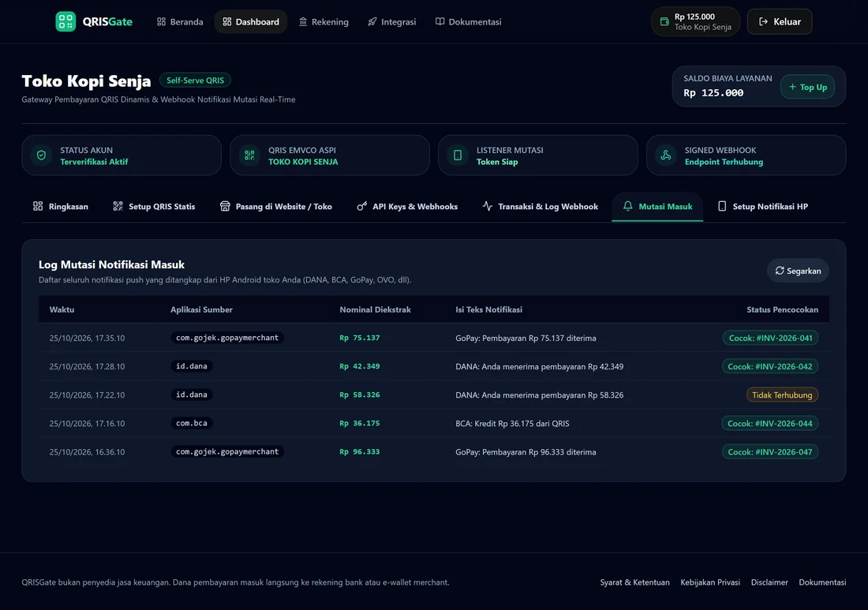Click the phone icon in Listener Mutasi card
This screenshot has height=610, width=868.
458,155
